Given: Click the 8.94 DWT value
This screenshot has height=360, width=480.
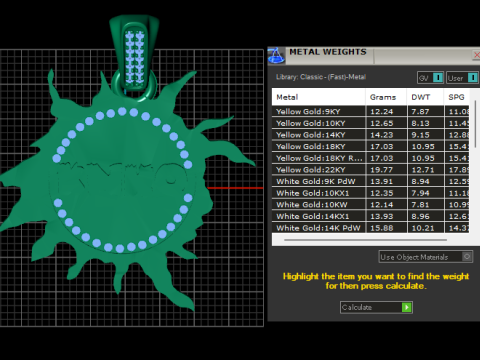Looking at the screenshot, I should pos(420,181).
